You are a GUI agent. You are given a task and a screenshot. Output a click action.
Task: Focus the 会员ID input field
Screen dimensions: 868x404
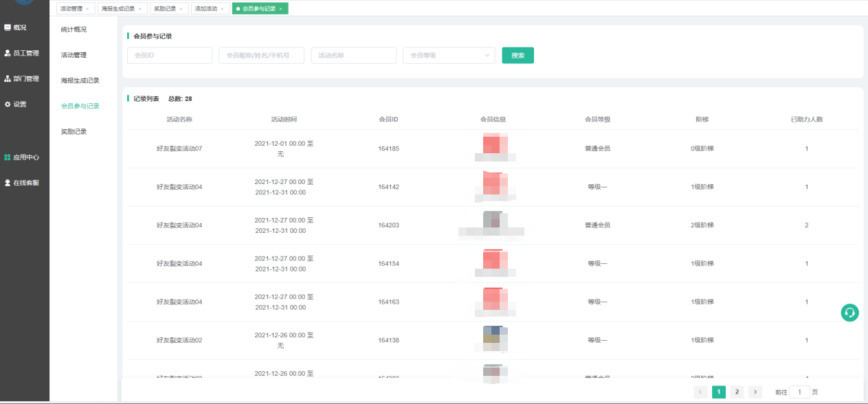pos(170,56)
